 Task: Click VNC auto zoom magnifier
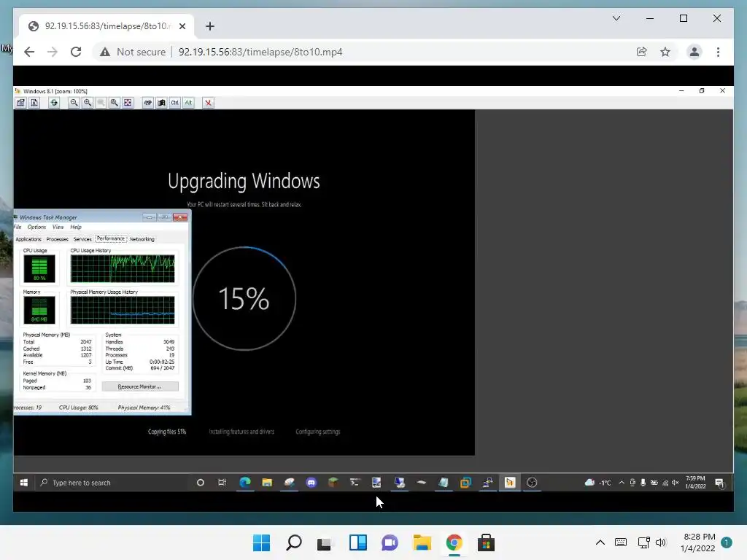[x=115, y=102]
